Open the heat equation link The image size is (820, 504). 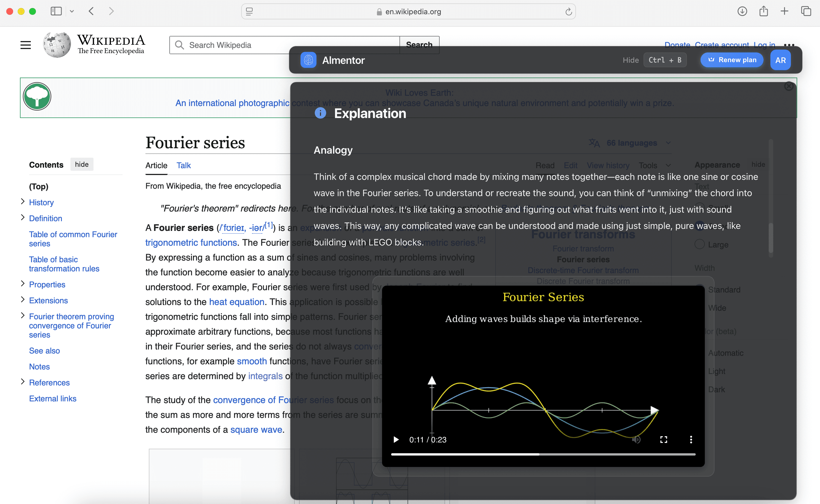[x=236, y=302]
